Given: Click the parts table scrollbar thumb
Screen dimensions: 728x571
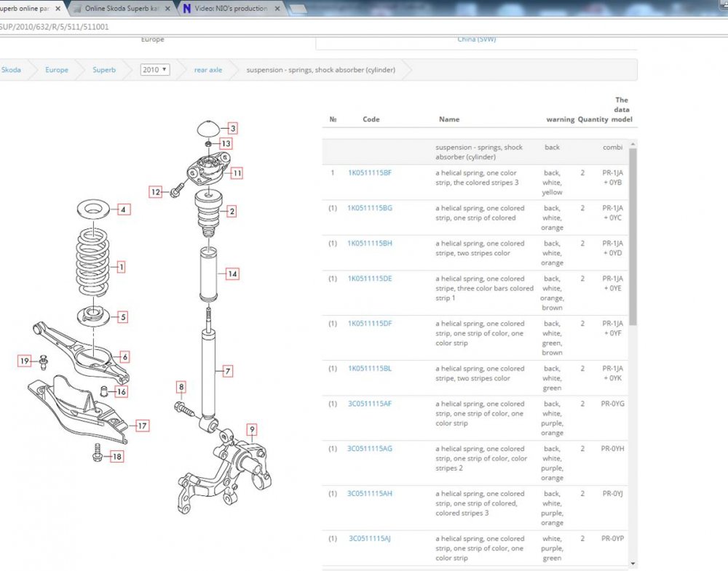Looking at the screenshot, I should [633, 237].
